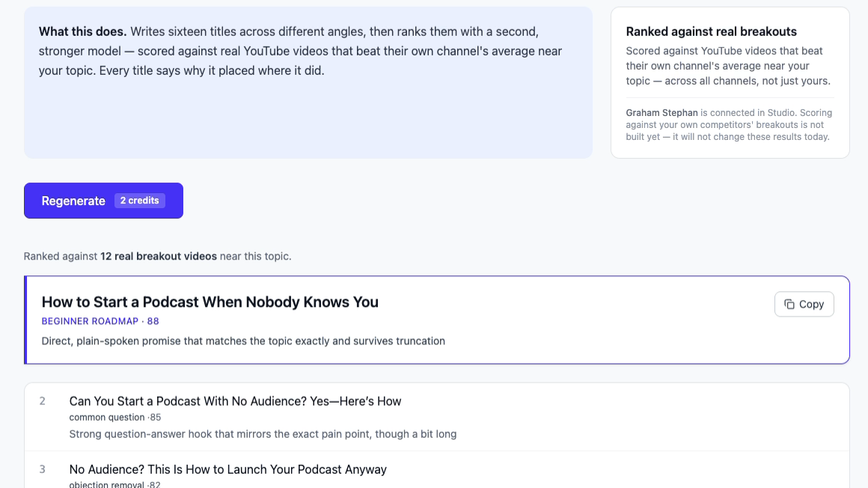This screenshot has width=868, height=488.
Task: Click the '2 credits' badge
Action: (x=139, y=201)
